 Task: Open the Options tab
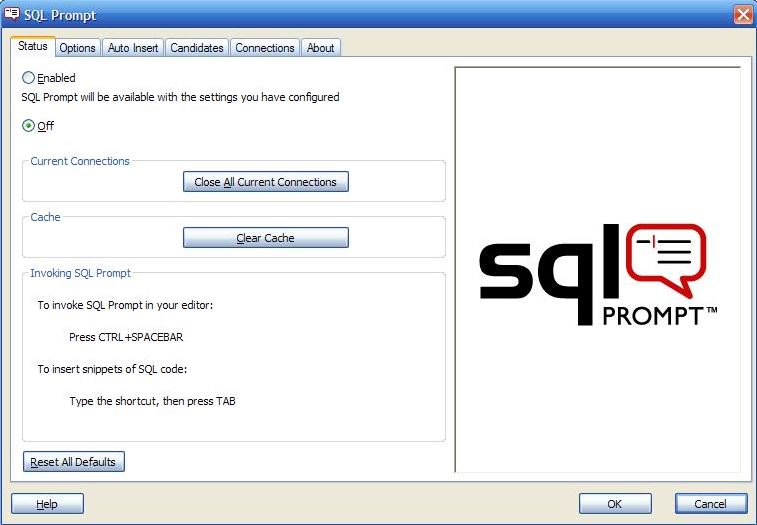[77, 48]
